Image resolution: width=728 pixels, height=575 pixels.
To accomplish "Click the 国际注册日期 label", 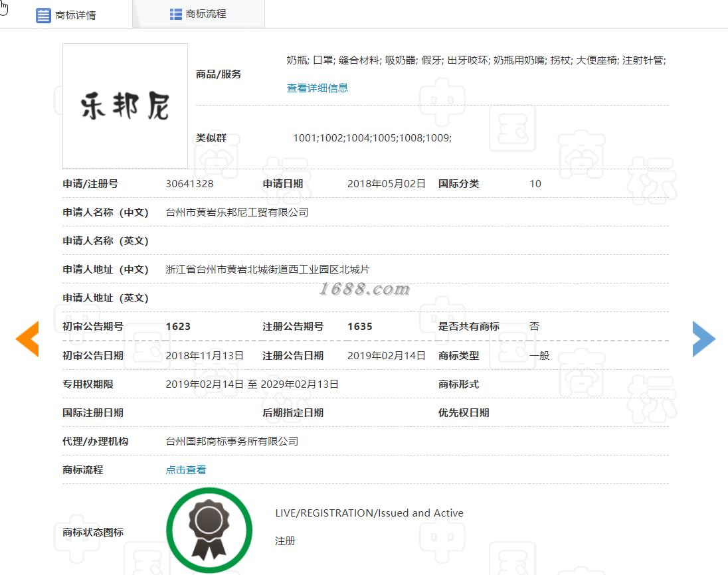I will pos(93,413).
